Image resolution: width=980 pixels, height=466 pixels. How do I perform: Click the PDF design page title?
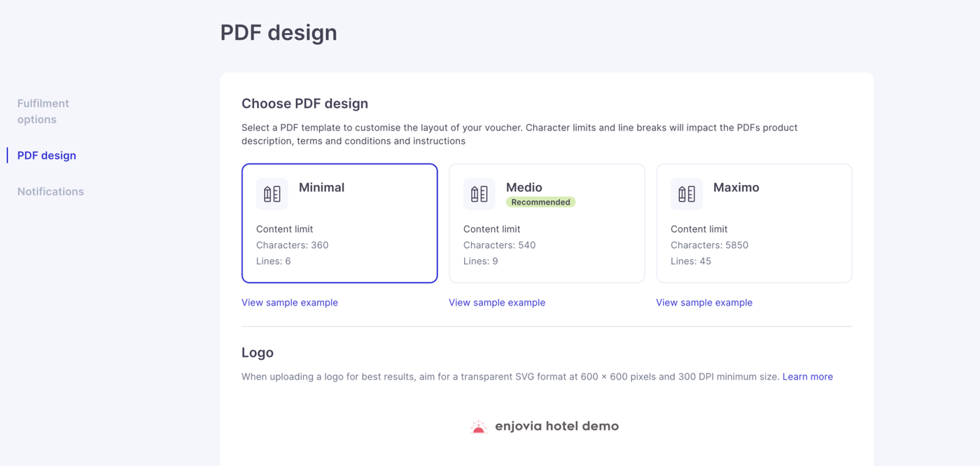279,33
